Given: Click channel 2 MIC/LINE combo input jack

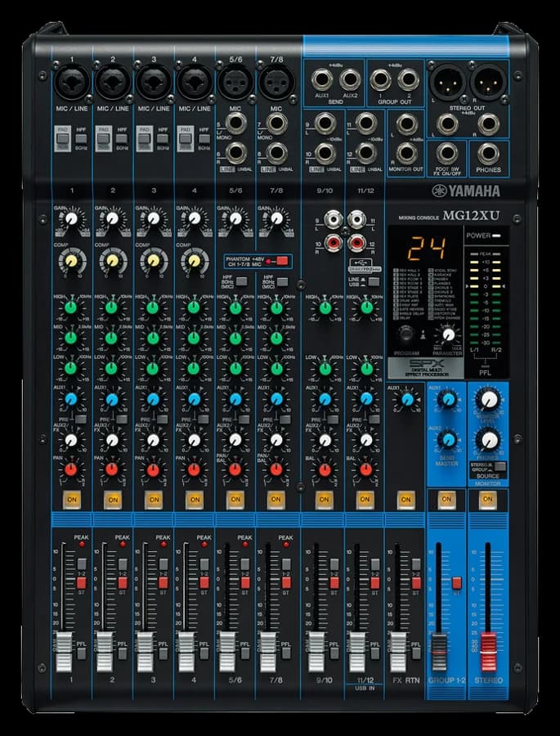Looking at the screenshot, I should (x=113, y=82).
